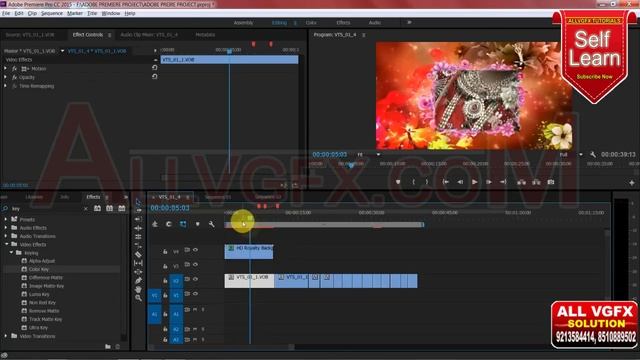Screen dimensions: 640x360
Task: Click Add Marker in Program monitor
Action: [x=398, y=182]
